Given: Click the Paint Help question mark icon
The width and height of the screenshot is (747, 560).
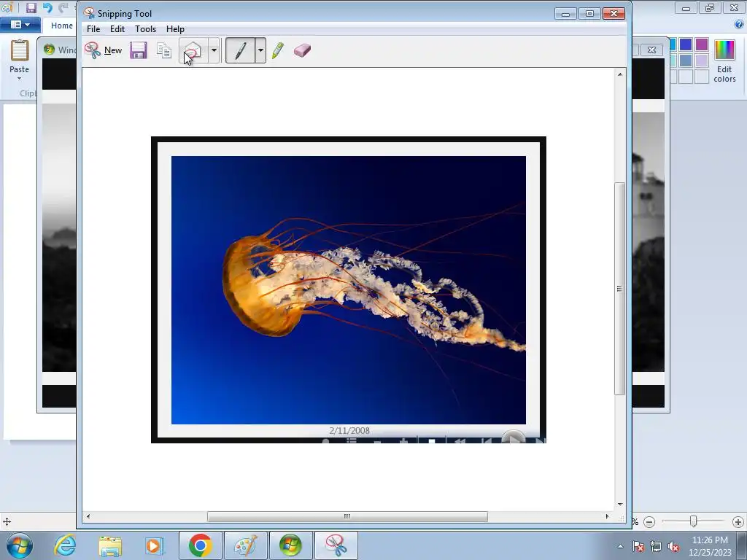Looking at the screenshot, I should [x=739, y=25].
